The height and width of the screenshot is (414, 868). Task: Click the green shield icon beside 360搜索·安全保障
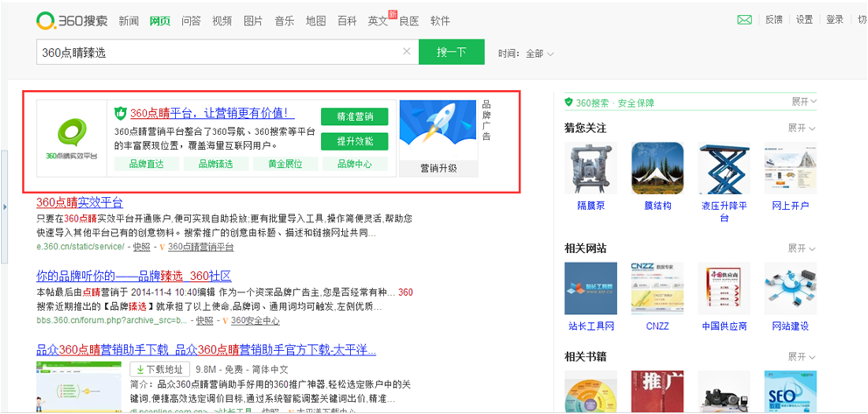(569, 102)
